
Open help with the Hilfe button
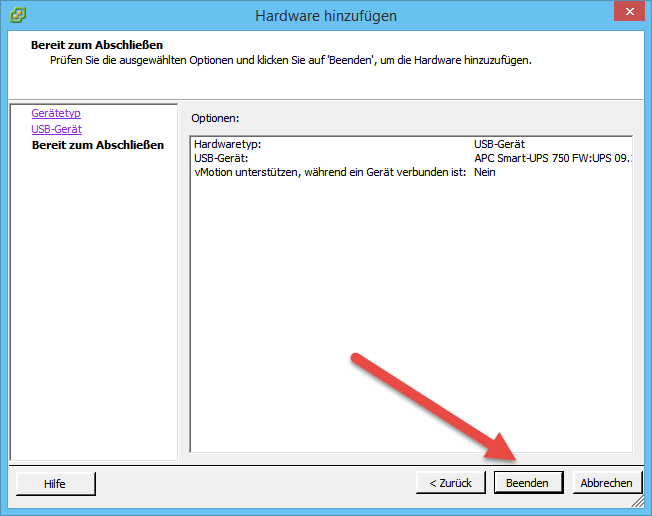[55, 483]
